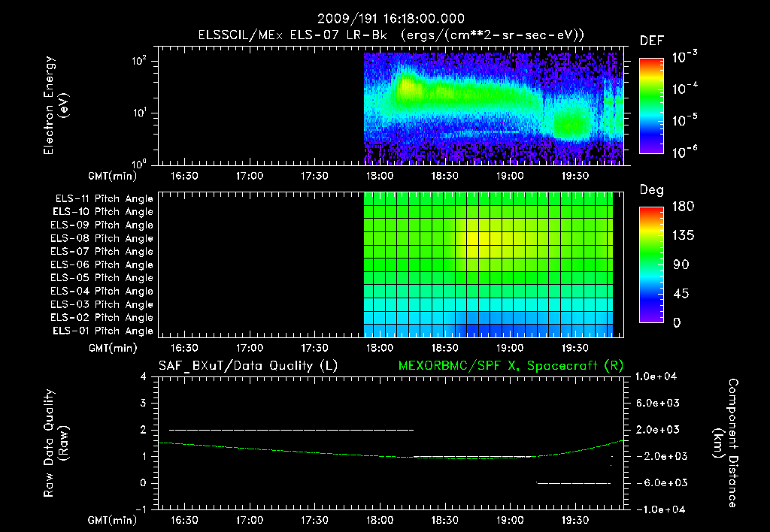Click the green MEXORBMC/SPF X, Spacecraft (R) title
This screenshot has width=770, height=532.
coord(511,366)
